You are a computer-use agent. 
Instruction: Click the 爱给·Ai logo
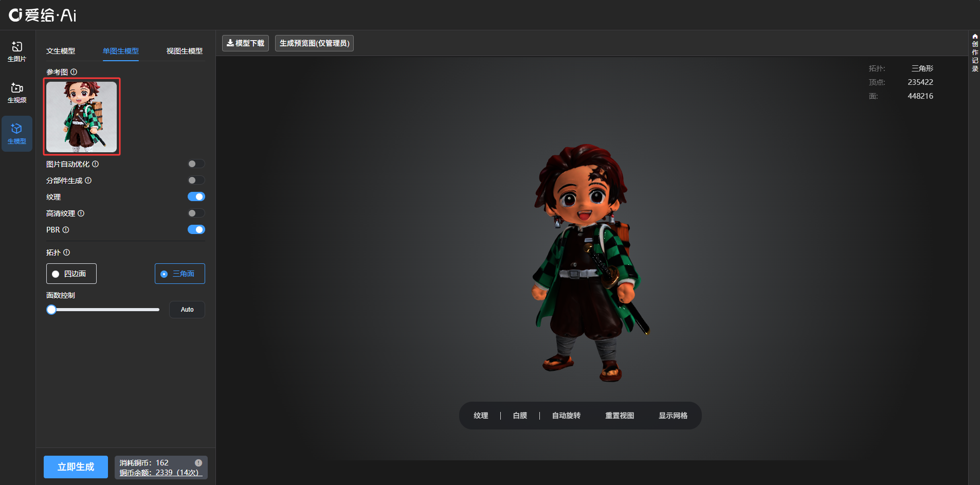43,15
